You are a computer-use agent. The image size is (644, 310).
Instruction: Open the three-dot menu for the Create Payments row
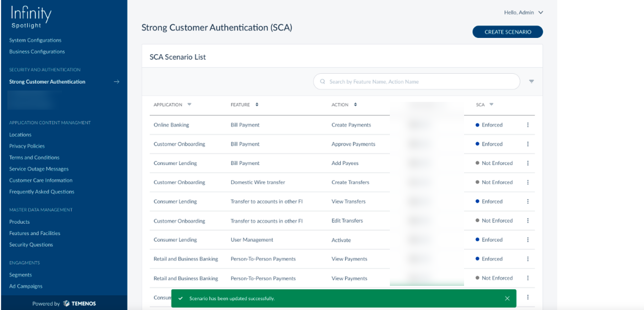(x=528, y=125)
